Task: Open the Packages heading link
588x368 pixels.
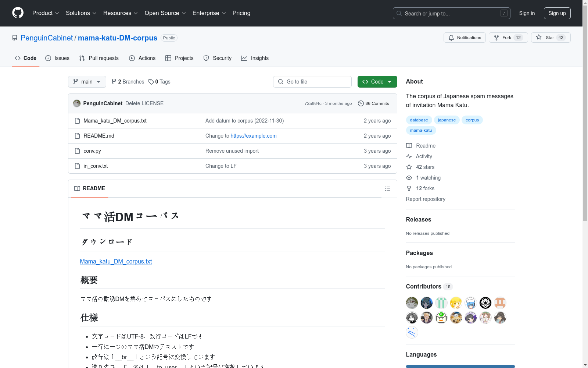Action: click(x=419, y=253)
